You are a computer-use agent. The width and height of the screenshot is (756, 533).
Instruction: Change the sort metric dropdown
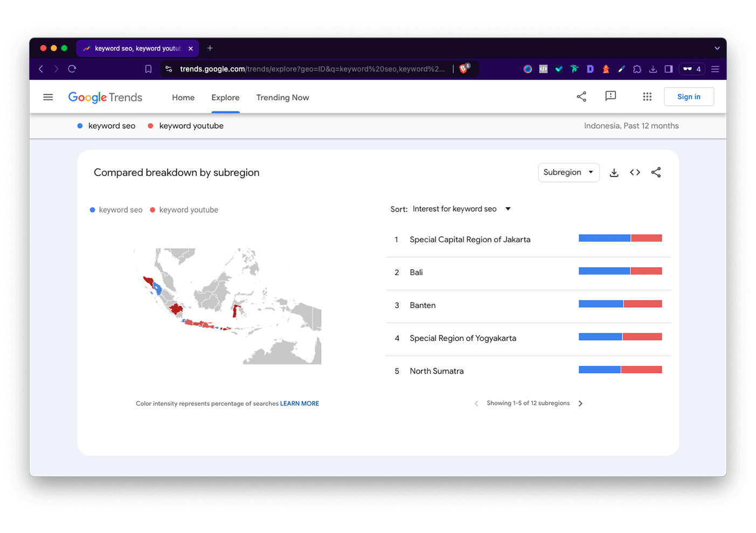(461, 209)
